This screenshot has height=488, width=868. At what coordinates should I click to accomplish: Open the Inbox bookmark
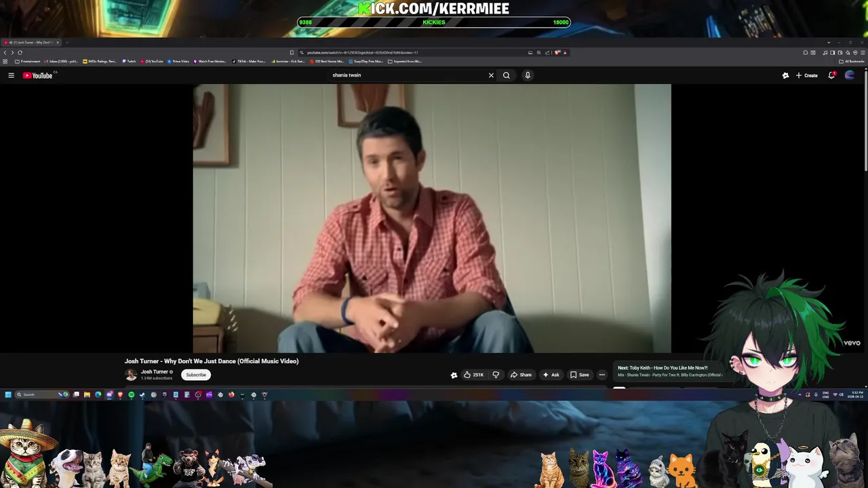coord(62,61)
